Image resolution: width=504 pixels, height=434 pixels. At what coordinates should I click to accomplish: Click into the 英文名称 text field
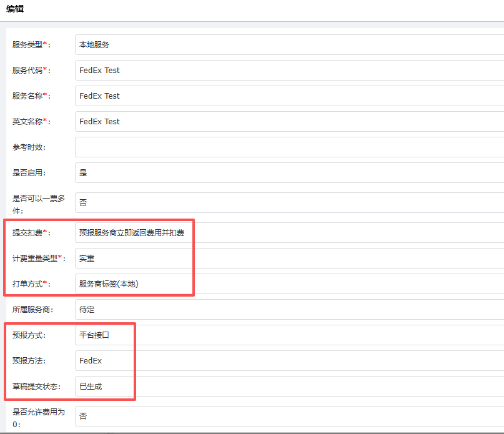click(x=289, y=122)
